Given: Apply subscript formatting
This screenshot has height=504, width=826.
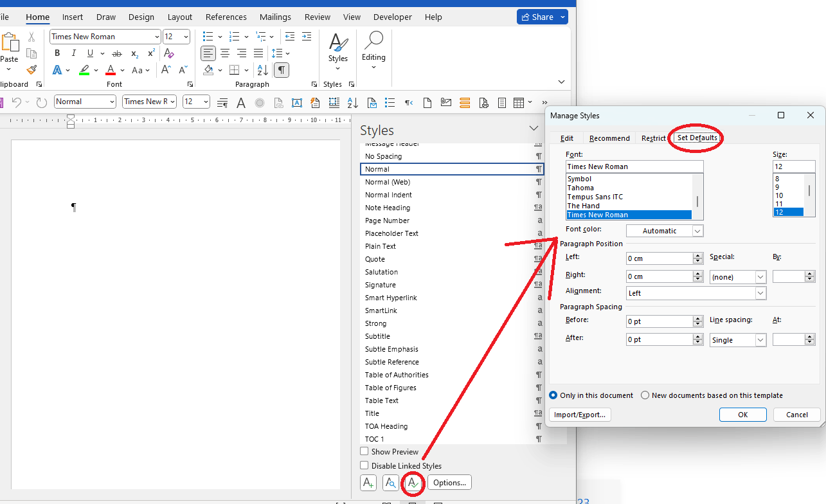Looking at the screenshot, I should click(134, 53).
